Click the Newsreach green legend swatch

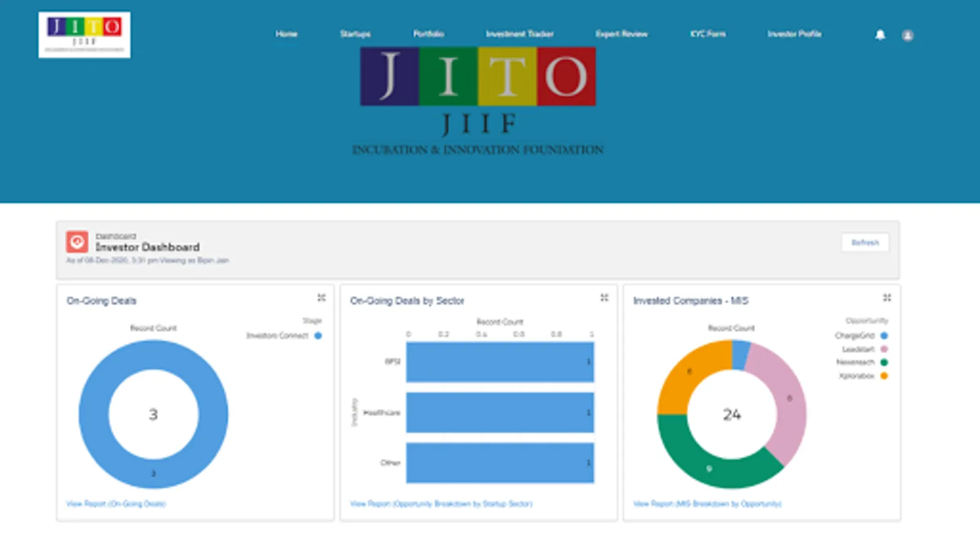click(x=884, y=362)
